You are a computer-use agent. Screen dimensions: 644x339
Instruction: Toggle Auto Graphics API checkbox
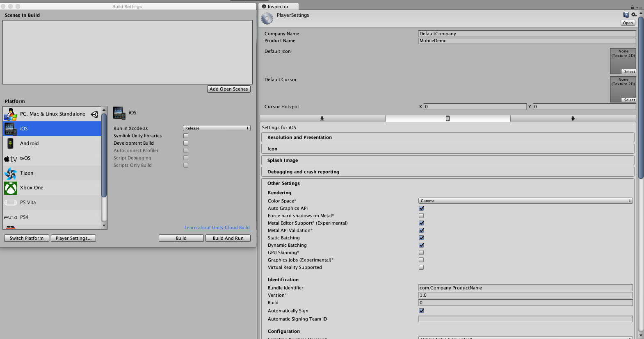421,208
